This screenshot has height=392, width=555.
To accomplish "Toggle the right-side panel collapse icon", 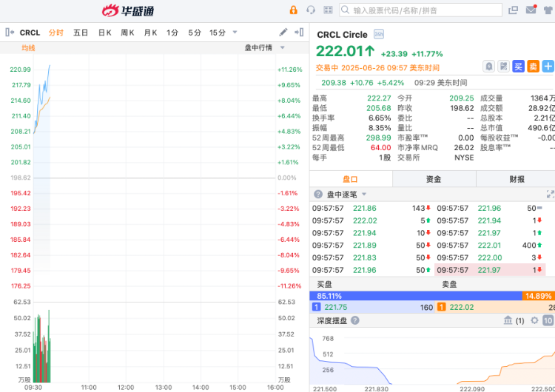I will click(299, 33).
